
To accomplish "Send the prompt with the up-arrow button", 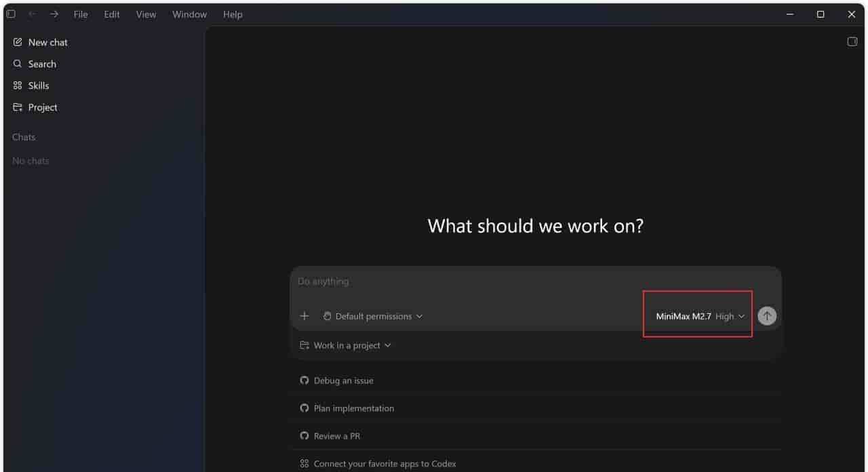I will coord(767,316).
